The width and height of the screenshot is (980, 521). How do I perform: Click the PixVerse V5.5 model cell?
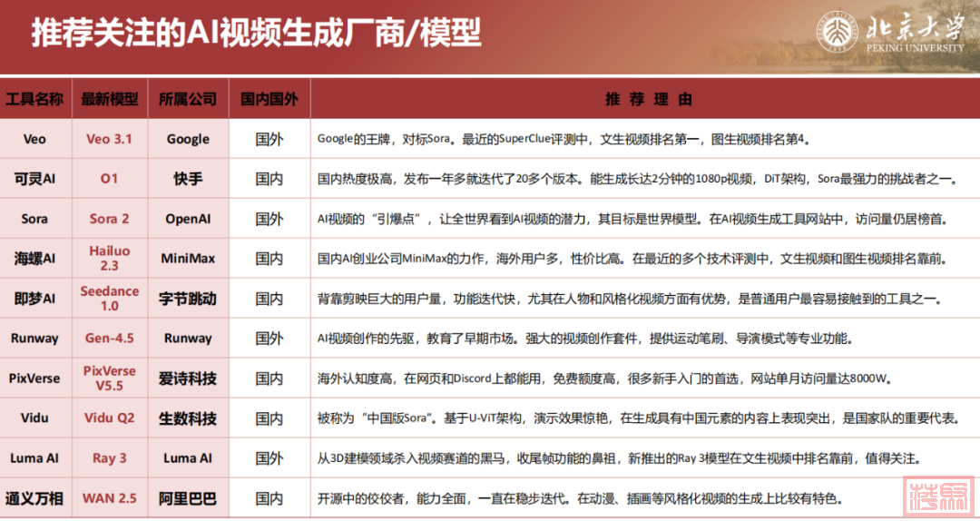(x=110, y=378)
